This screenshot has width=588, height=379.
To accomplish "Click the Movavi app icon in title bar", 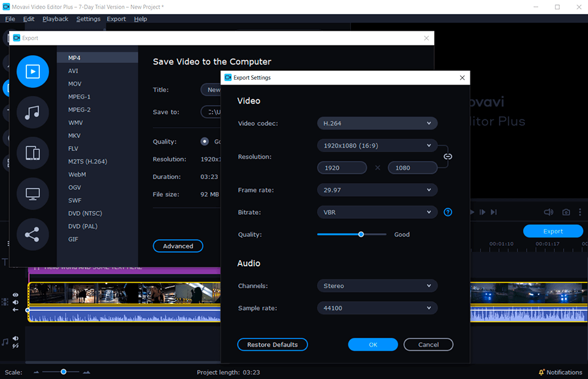I will (6, 7).
